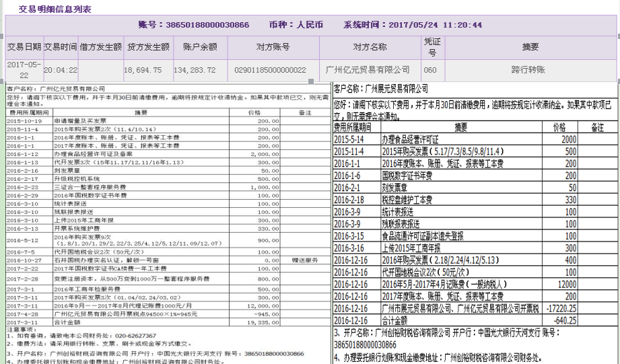Click the 交易时间 column header
Screen dimensions: 620x364
[60, 46]
